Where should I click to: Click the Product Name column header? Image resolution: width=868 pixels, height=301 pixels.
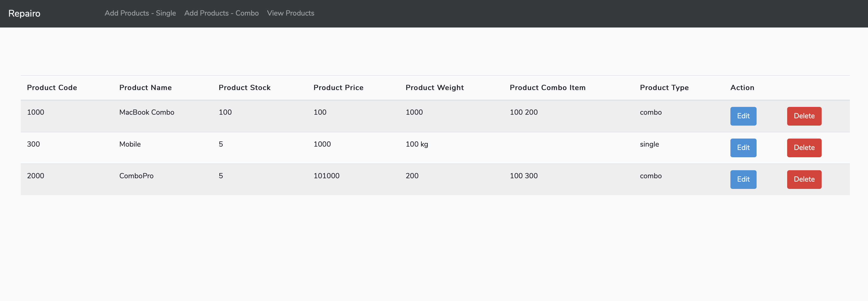point(145,87)
